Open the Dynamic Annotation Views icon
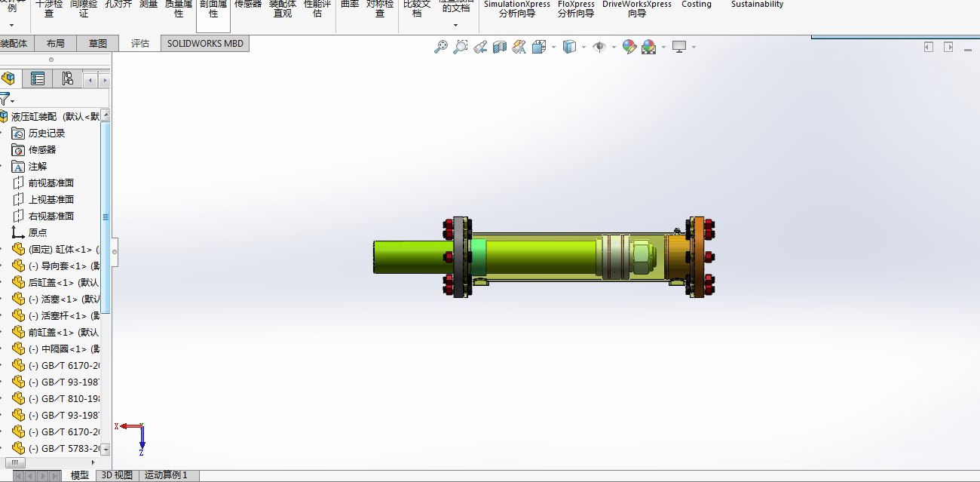980x482 pixels. coord(519,47)
